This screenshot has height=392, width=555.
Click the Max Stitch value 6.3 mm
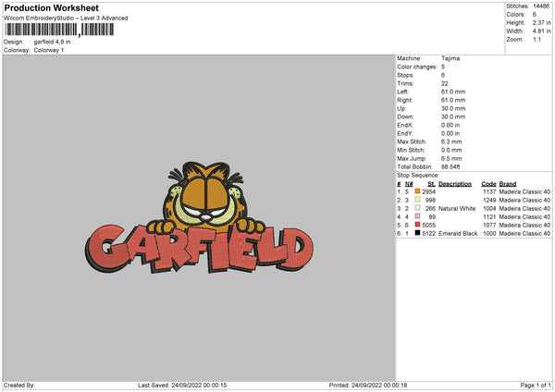(451, 141)
